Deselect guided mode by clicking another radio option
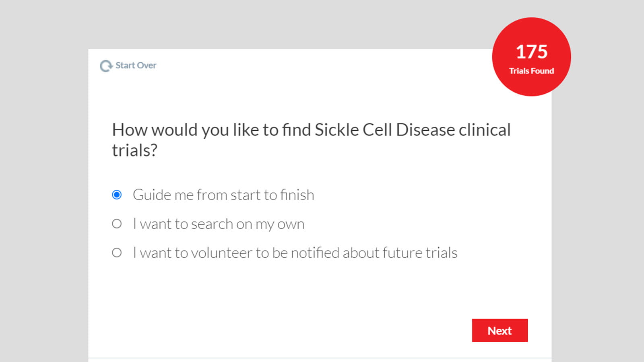Image resolution: width=644 pixels, height=362 pixels. click(x=117, y=224)
